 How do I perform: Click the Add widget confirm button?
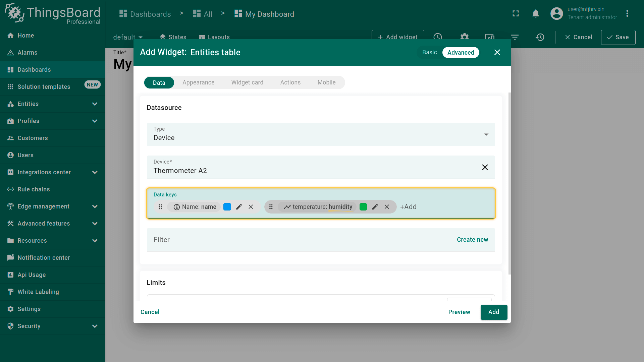[x=493, y=312]
